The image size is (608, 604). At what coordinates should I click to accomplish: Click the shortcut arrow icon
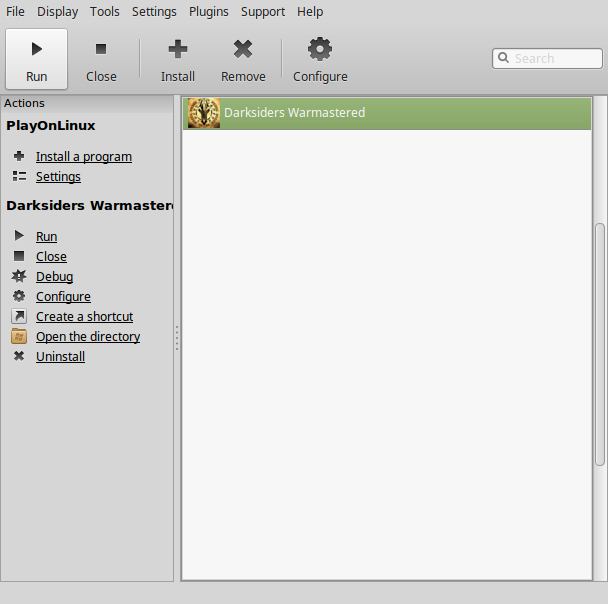(19, 316)
